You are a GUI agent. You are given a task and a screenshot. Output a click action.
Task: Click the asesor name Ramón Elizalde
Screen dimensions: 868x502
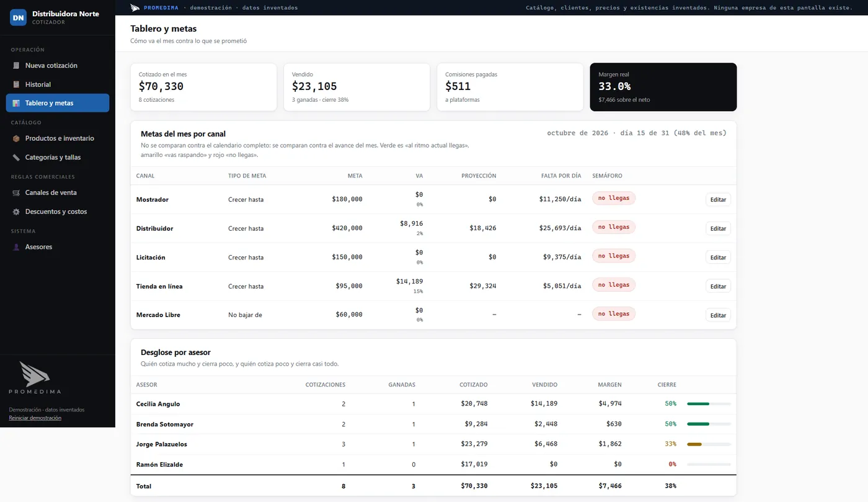click(159, 465)
